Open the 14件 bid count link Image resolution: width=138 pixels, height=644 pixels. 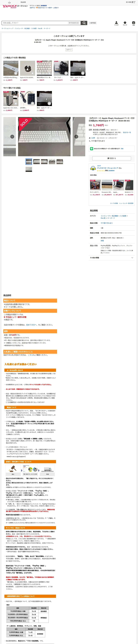pos(93,138)
